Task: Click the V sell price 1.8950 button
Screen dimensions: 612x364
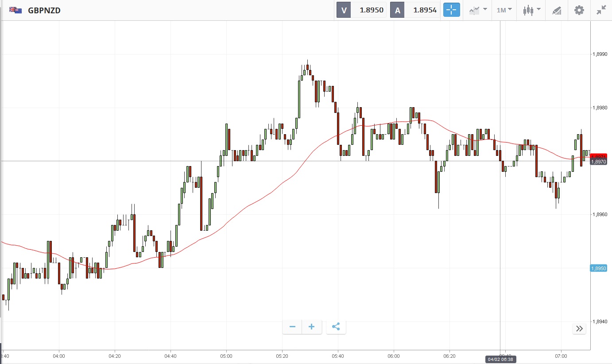Action: coord(362,10)
